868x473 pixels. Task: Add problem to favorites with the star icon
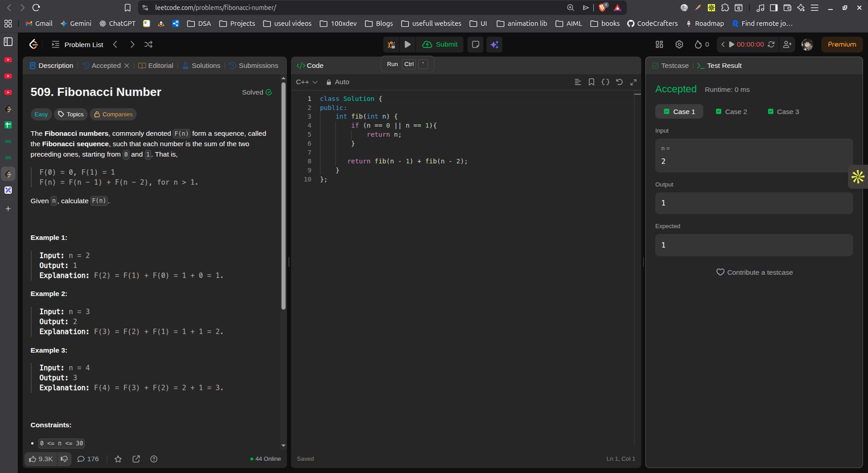[x=118, y=459]
